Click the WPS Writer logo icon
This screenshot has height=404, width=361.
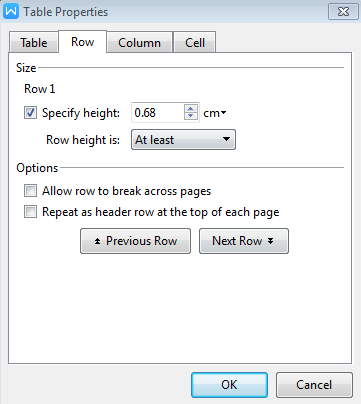11,12
